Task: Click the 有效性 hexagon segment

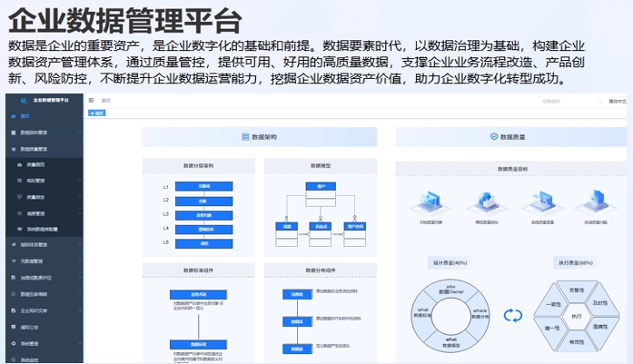Action: (x=577, y=341)
